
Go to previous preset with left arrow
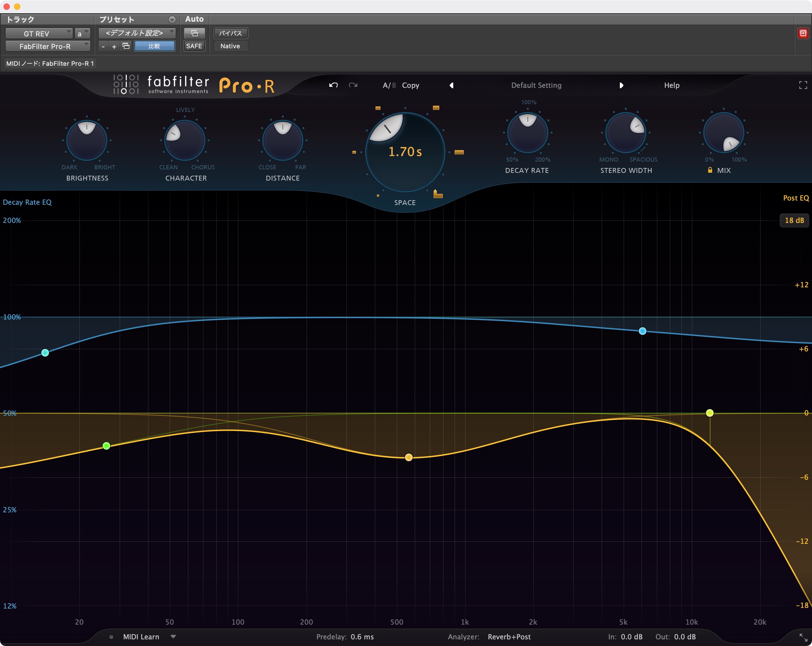[451, 85]
